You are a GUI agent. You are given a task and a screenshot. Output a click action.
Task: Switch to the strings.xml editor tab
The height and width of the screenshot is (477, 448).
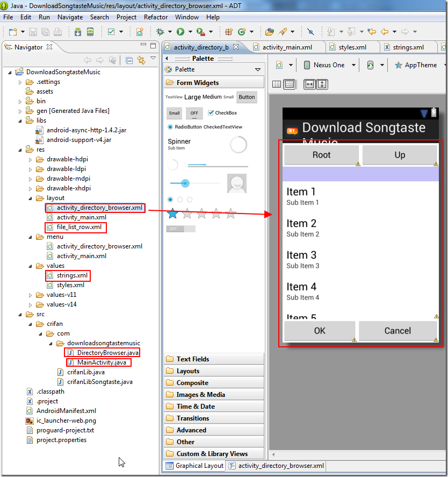click(408, 47)
